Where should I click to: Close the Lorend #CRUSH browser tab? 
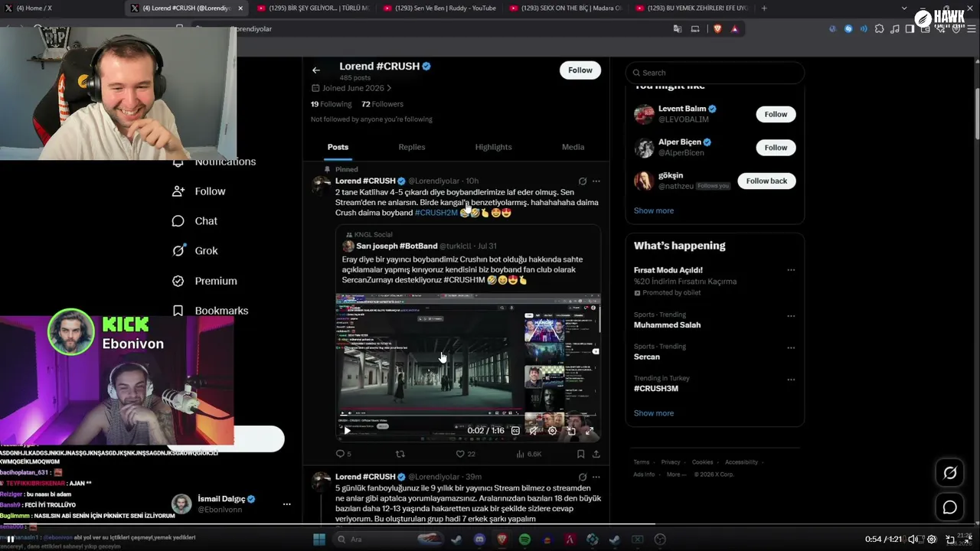coord(240,8)
